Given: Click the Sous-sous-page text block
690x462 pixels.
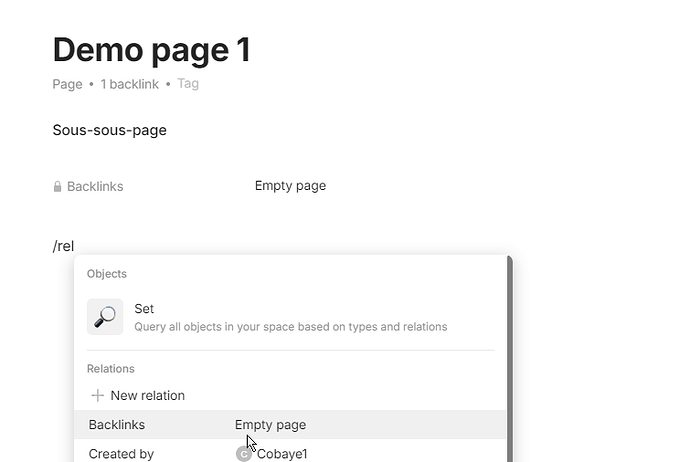Looking at the screenshot, I should pos(110,130).
